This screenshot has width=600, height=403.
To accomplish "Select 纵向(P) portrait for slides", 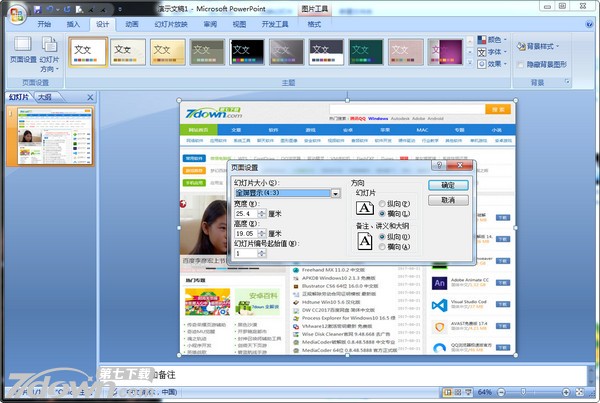I will pyautogui.click(x=394, y=204).
